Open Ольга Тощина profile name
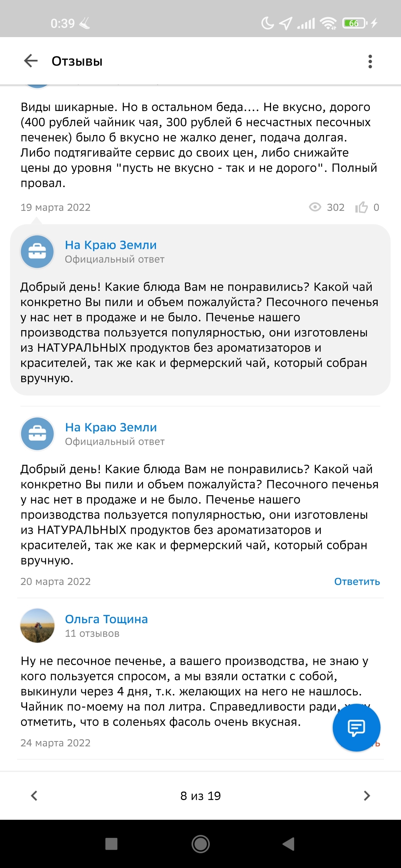Viewport: 401px width, 868px height. point(106,619)
